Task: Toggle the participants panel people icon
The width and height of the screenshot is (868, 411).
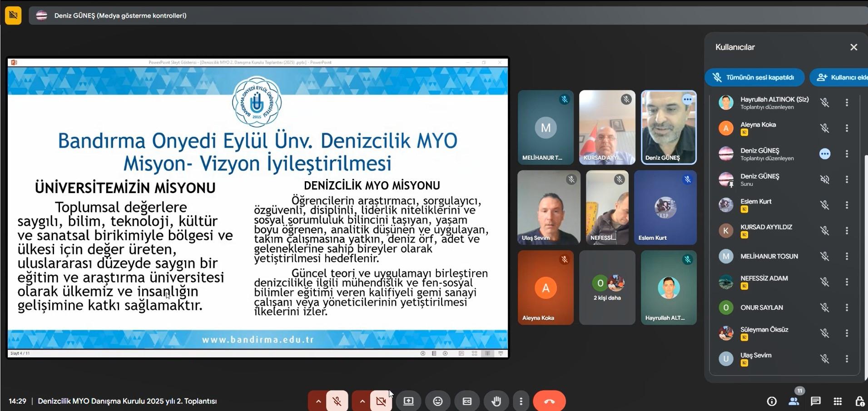Action: click(x=794, y=401)
